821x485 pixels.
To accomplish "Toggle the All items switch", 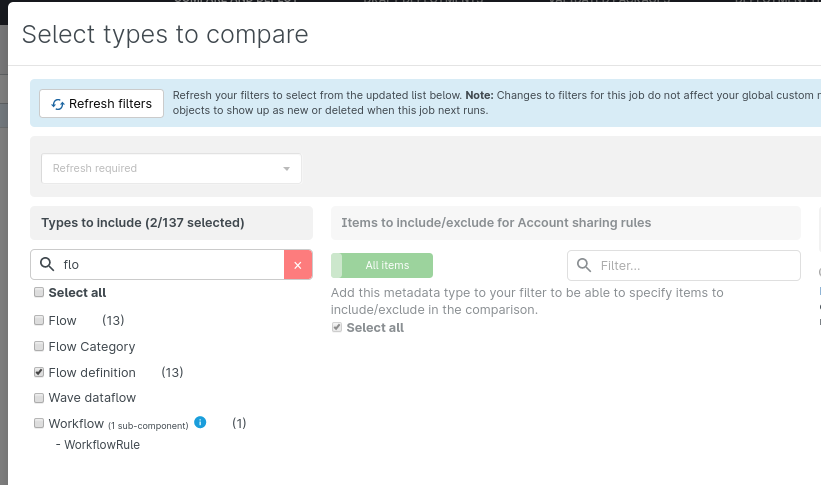I will click(x=382, y=265).
